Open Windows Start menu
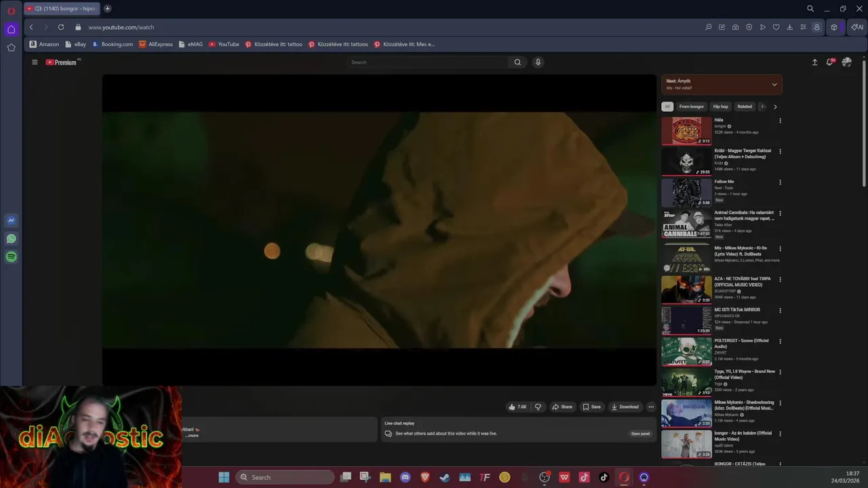868x488 pixels. point(224,477)
